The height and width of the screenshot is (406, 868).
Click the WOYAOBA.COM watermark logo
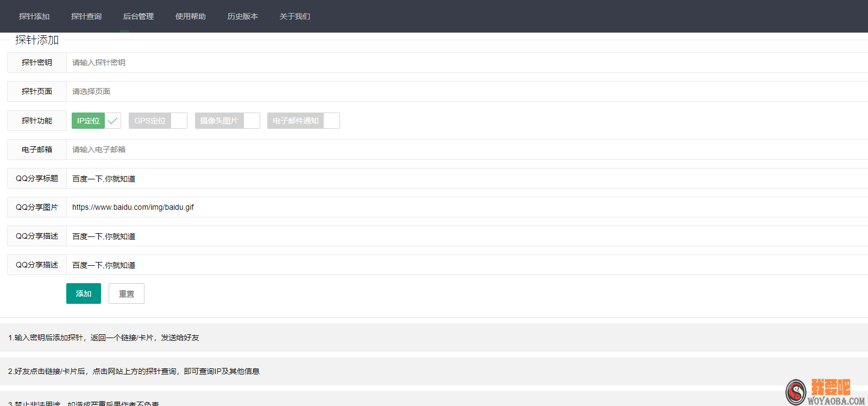825,392
